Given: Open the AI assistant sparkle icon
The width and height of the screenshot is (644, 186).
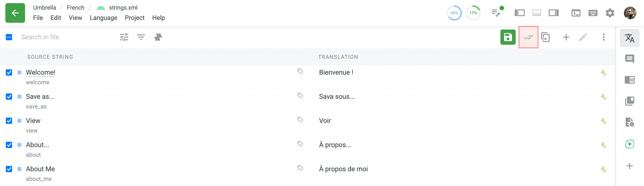Looking at the screenshot, I should click(x=629, y=144).
